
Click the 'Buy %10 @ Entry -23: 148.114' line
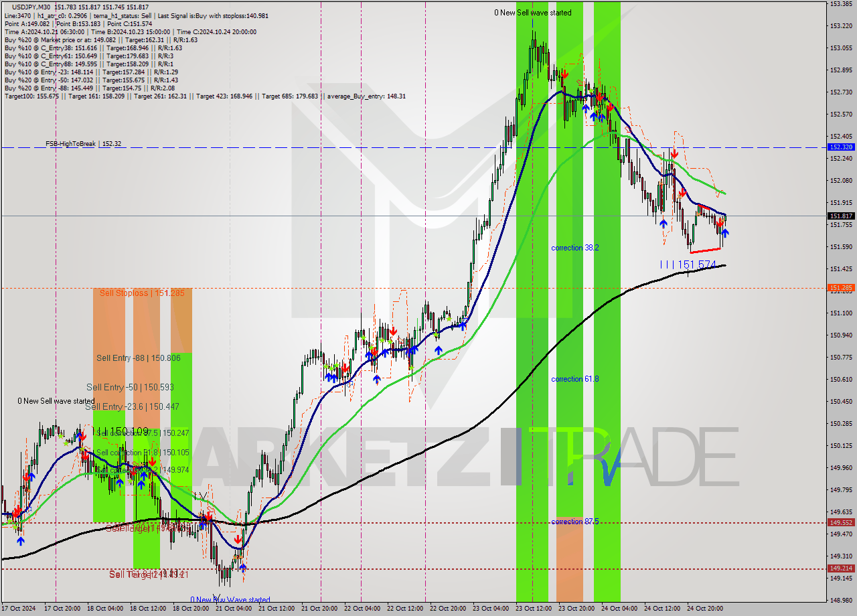point(91,72)
